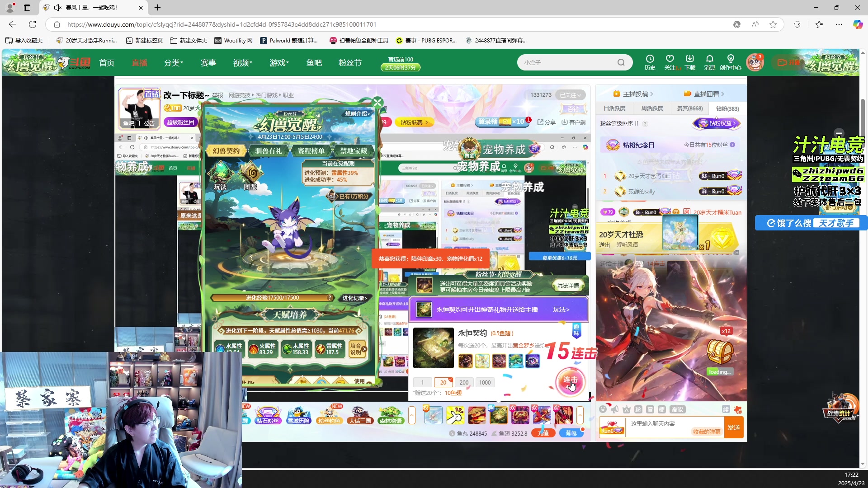Click the 大话三国 activity icon
Screen dimensions: 868x488
360,415
